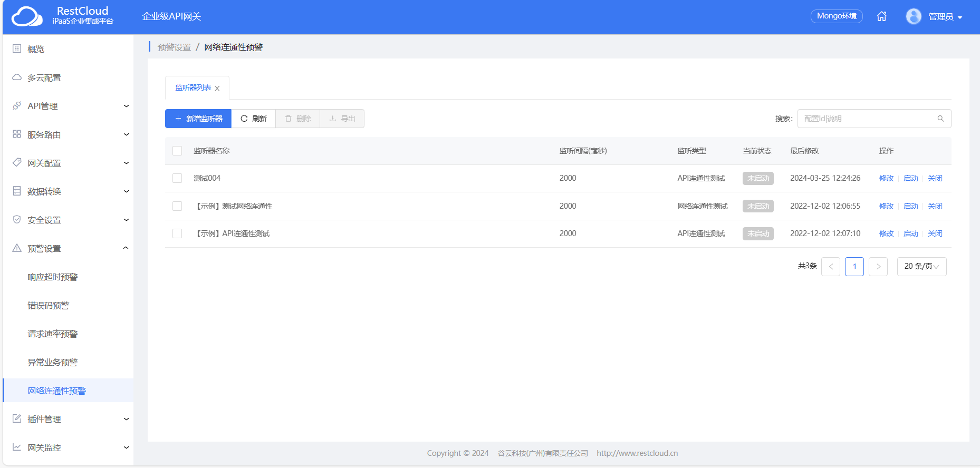Click 修改 for 【示例】测试网络连通性
The height and width of the screenshot is (468, 980).
click(886, 206)
